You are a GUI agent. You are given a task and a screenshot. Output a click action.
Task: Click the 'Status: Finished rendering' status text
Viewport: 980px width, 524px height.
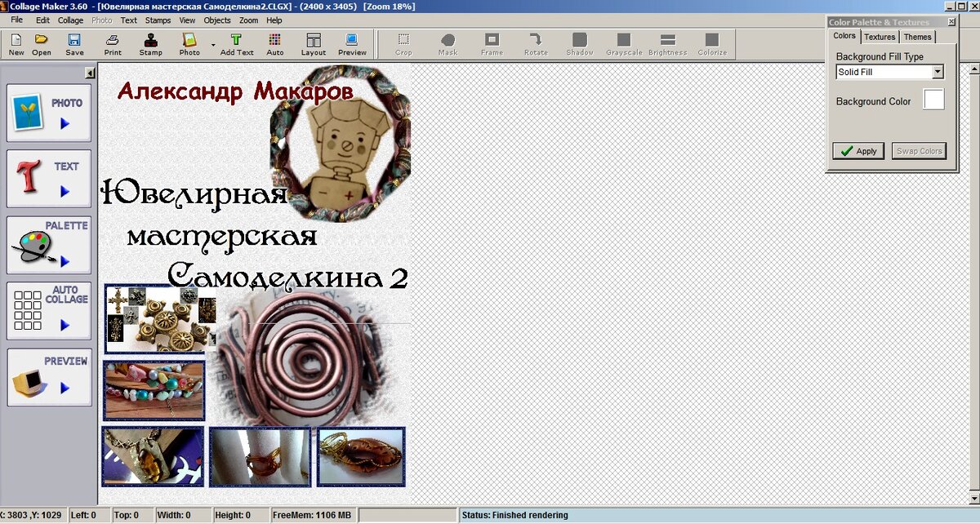click(x=514, y=515)
